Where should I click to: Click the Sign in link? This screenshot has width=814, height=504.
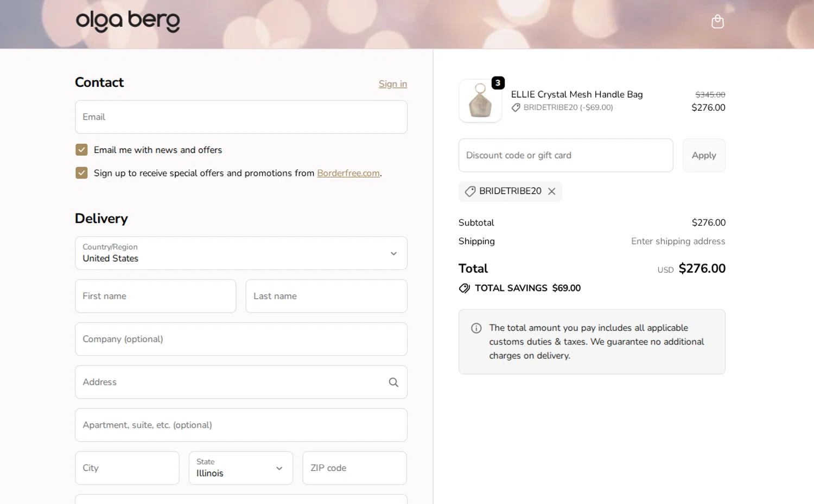(393, 84)
